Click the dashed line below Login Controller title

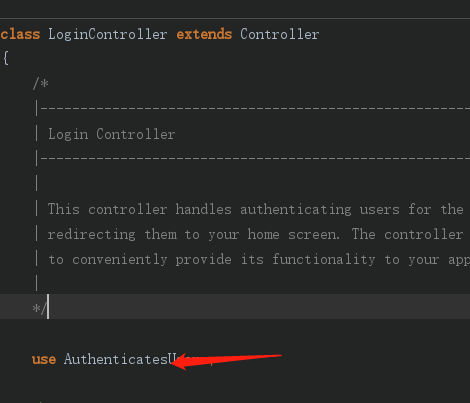pos(255,159)
